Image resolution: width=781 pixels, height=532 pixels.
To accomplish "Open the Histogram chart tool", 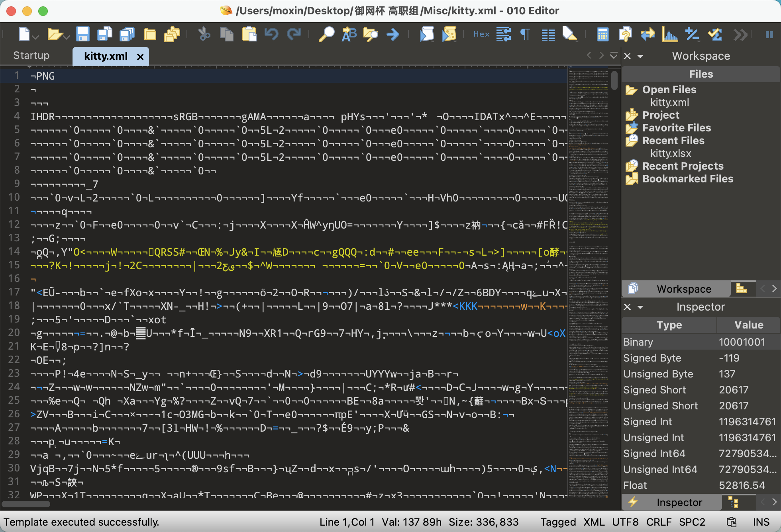I will (x=670, y=35).
